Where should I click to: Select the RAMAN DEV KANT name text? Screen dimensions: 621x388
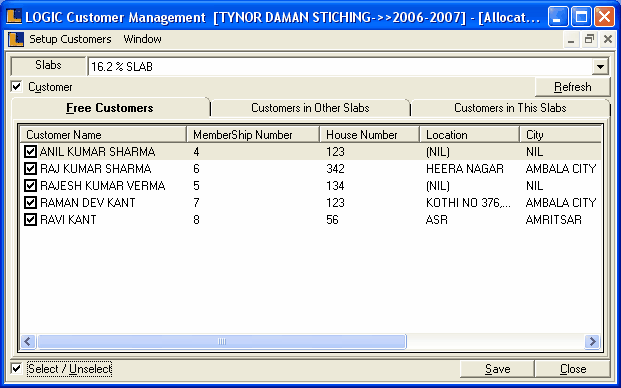tap(88, 203)
